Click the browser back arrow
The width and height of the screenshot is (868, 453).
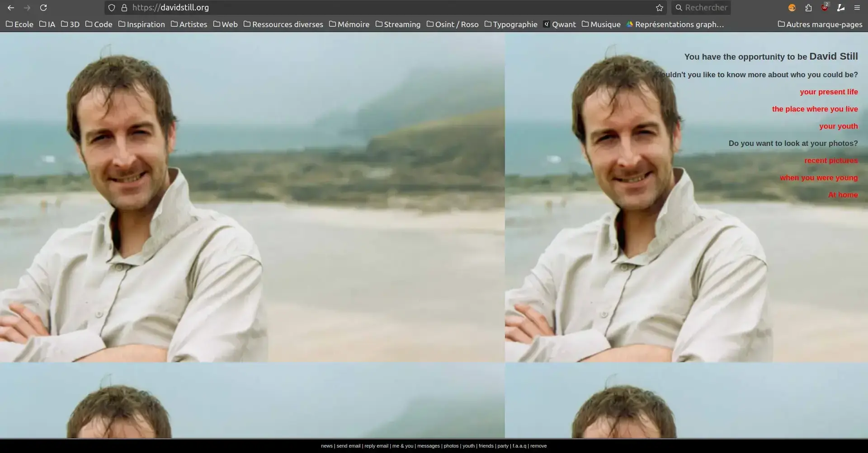[x=11, y=8]
